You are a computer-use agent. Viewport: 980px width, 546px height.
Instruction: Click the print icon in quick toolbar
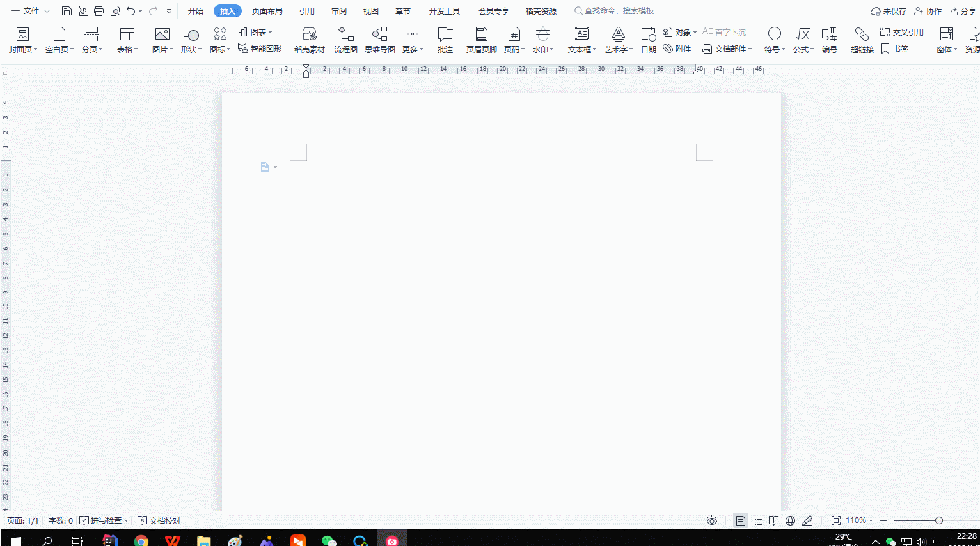pos(99,11)
